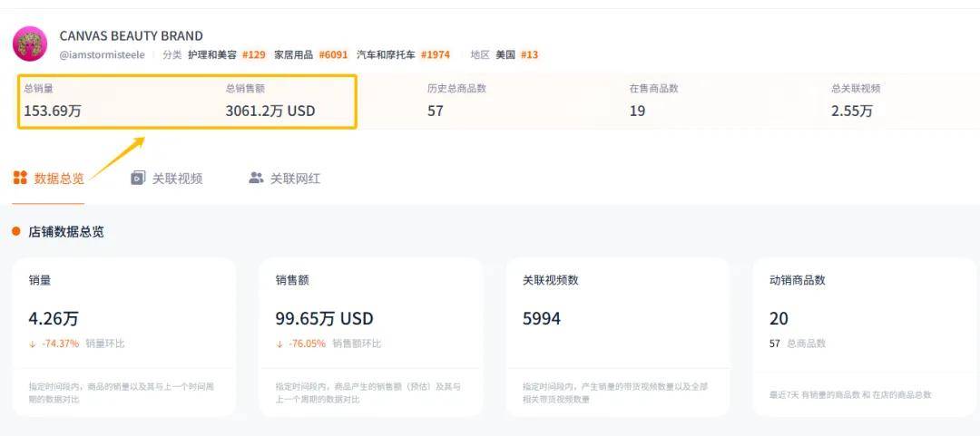Click the video icon beside 关联视频
This screenshot has height=436, width=980.
pyautogui.click(x=138, y=178)
